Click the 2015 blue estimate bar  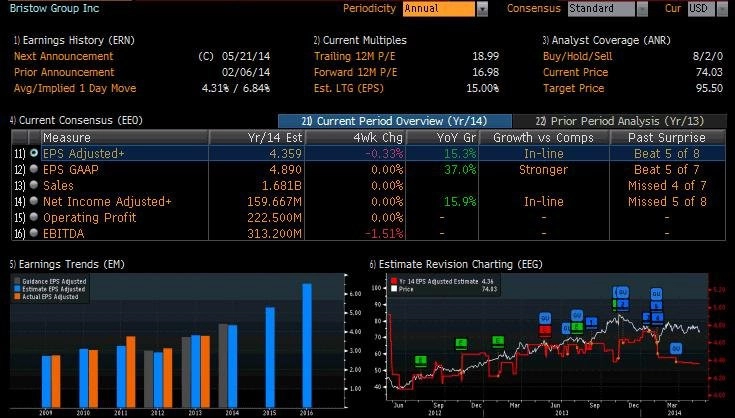coord(270,357)
